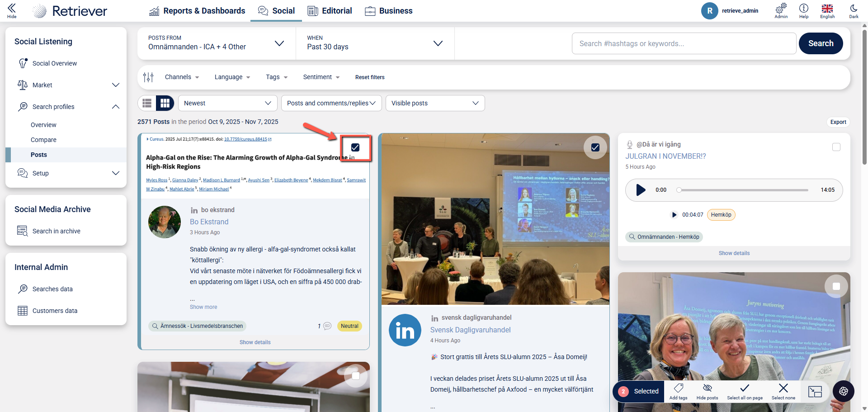Switch to grid view layout
The width and height of the screenshot is (868, 412).
coord(165,103)
